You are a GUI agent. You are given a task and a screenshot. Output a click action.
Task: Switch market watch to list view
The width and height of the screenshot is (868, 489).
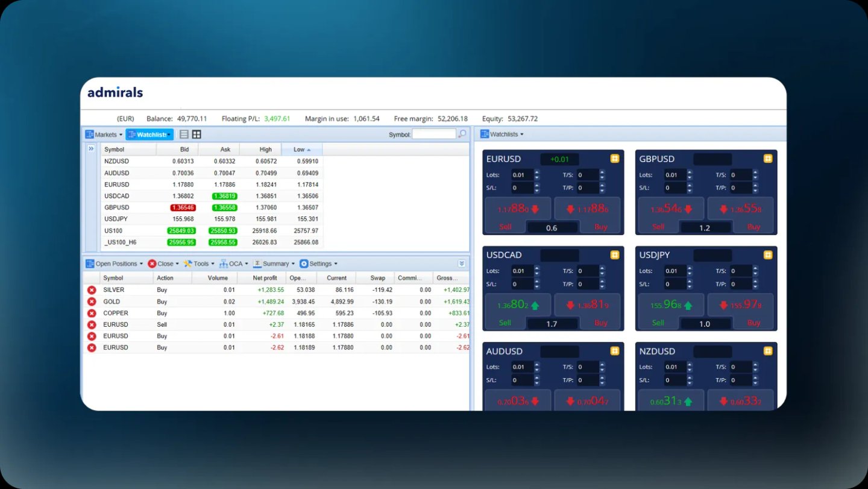coord(184,134)
